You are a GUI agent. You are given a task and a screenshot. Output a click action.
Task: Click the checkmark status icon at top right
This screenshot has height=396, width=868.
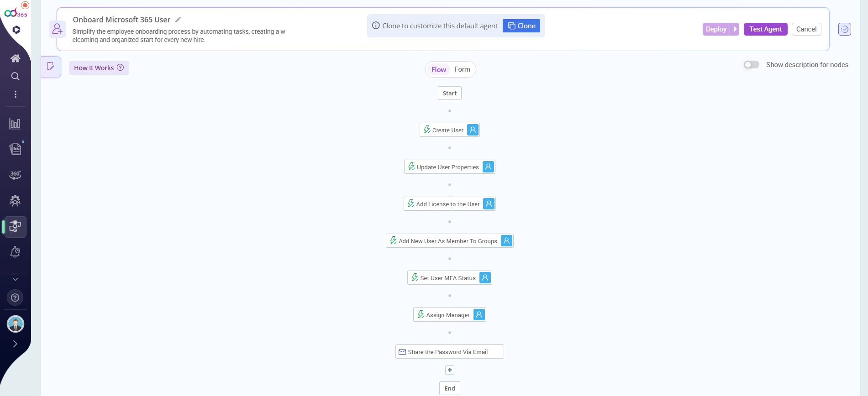click(844, 29)
